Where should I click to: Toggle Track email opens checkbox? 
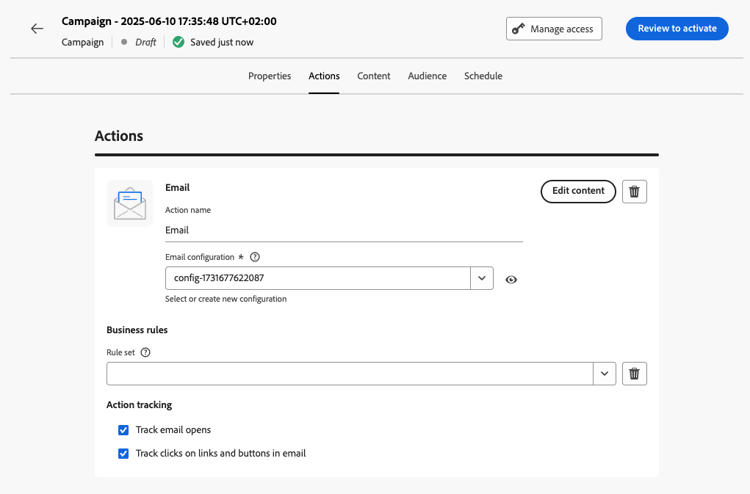(x=124, y=430)
